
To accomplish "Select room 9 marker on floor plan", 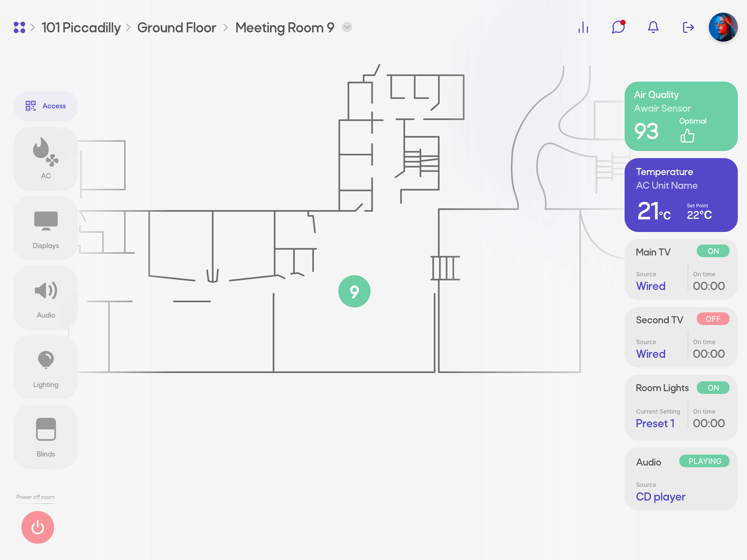I will coord(354,291).
